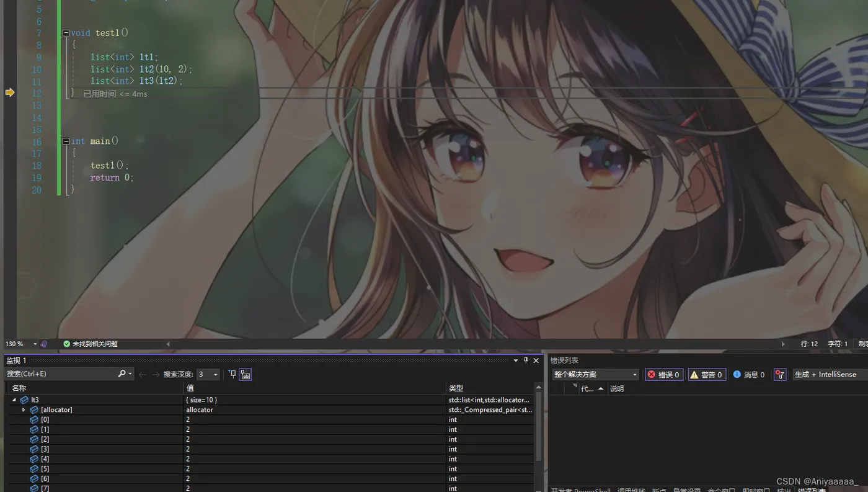Click the 说明 description column header
This screenshot has height=492, width=868.
(617, 389)
